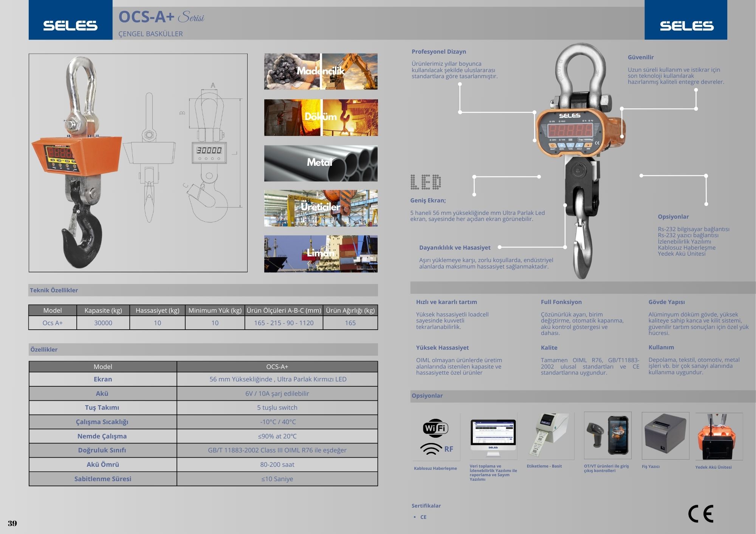Click the Rs-232 bilgisayar bağlantısı line
The image size is (756, 534).
click(694, 229)
